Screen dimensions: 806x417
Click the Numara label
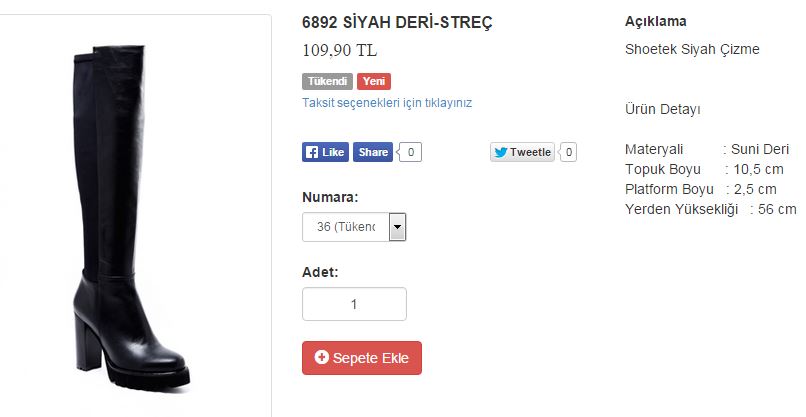[330, 197]
